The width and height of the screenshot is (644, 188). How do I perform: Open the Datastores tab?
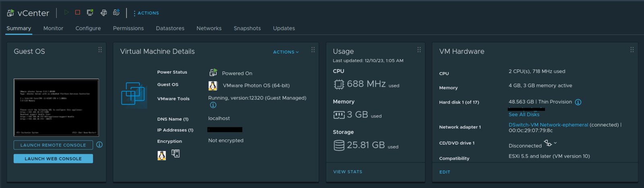170,29
